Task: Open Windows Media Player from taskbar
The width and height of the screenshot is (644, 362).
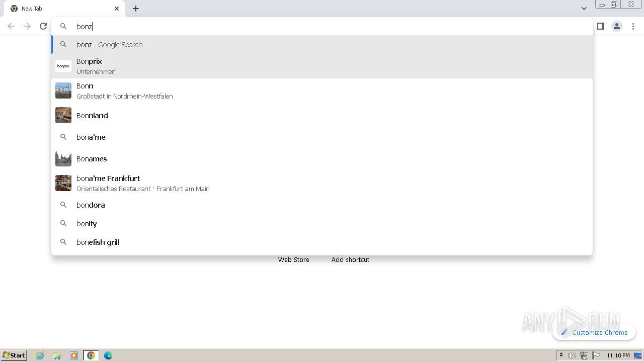Action: point(74,355)
